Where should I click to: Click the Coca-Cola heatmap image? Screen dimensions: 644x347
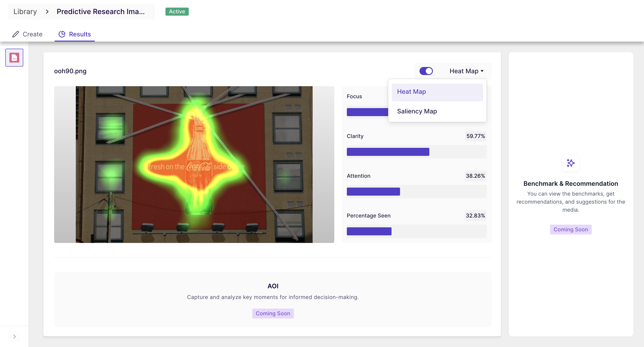pos(194,165)
